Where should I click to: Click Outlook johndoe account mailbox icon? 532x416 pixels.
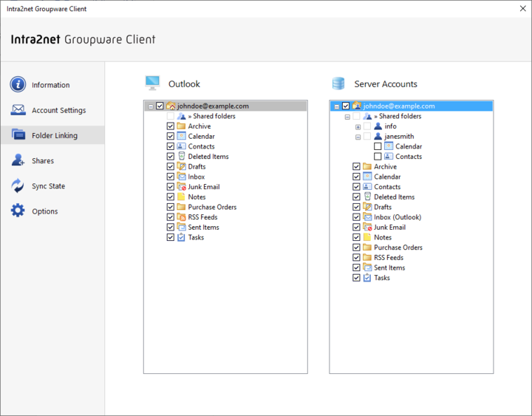(171, 106)
